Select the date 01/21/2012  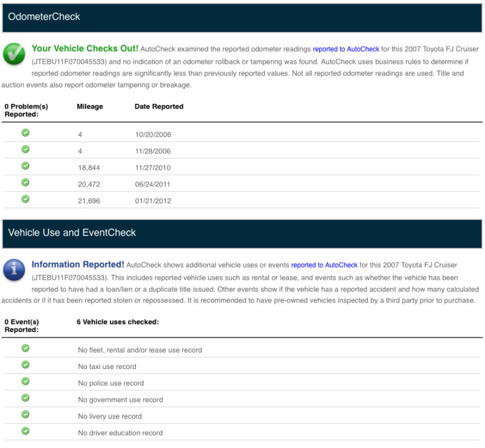pyautogui.click(x=153, y=201)
